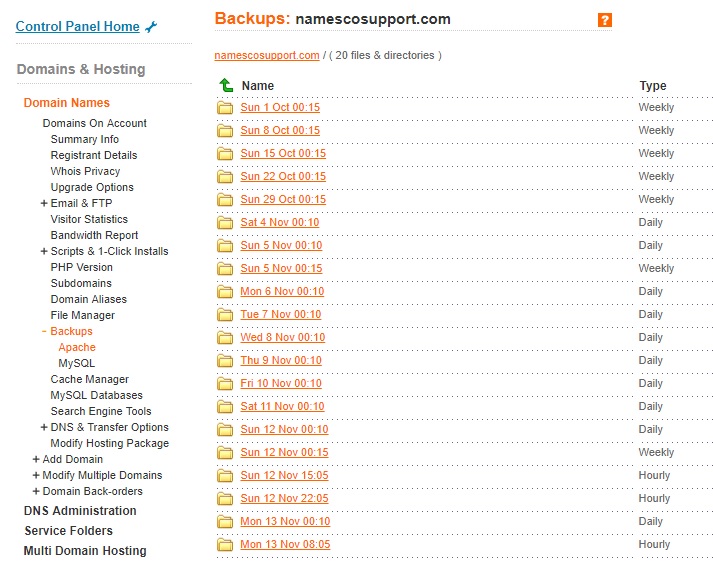713x565 pixels.
Task: Open PHP Version
Action: click(x=81, y=267)
